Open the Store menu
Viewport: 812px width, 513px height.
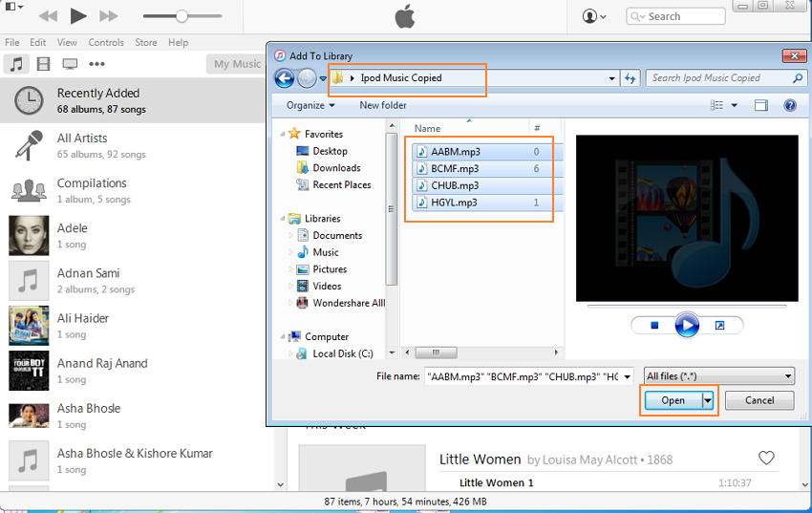(x=146, y=43)
